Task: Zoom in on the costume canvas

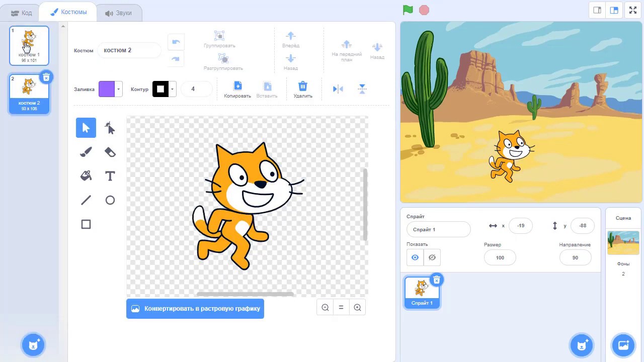Action: click(x=357, y=308)
